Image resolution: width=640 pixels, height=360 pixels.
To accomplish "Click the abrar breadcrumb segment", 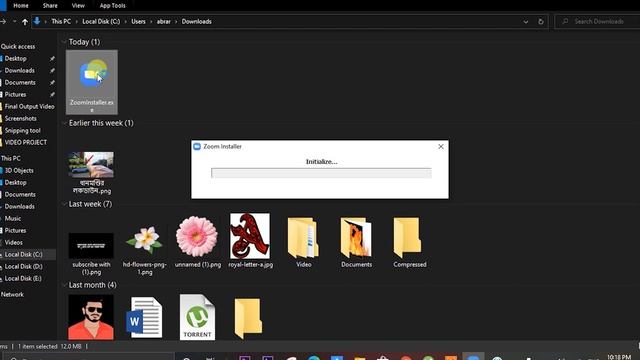I will [163, 22].
